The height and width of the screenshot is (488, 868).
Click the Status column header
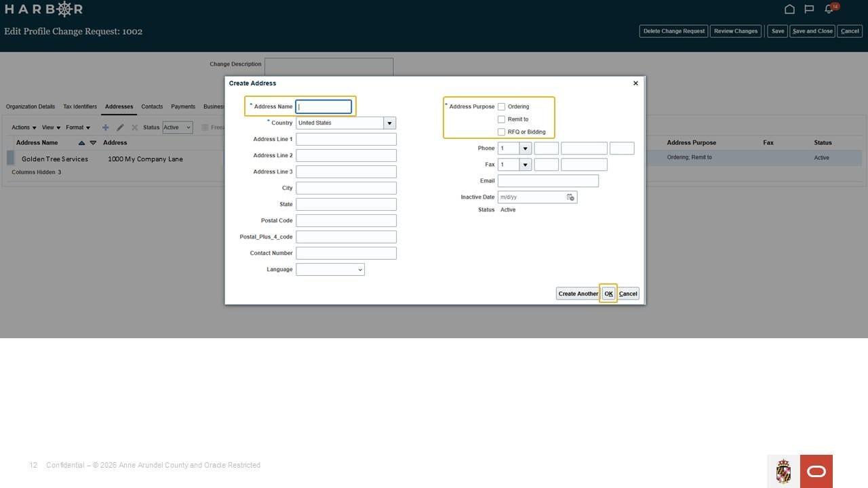coord(823,143)
